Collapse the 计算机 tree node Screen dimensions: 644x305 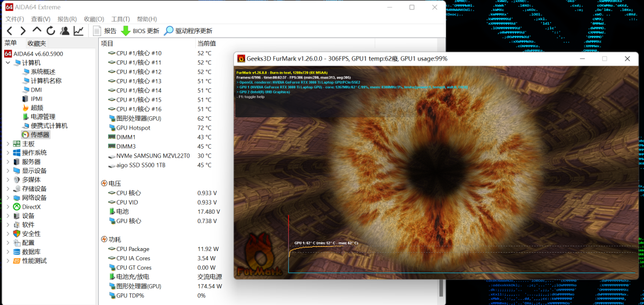pyautogui.click(x=8, y=63)
